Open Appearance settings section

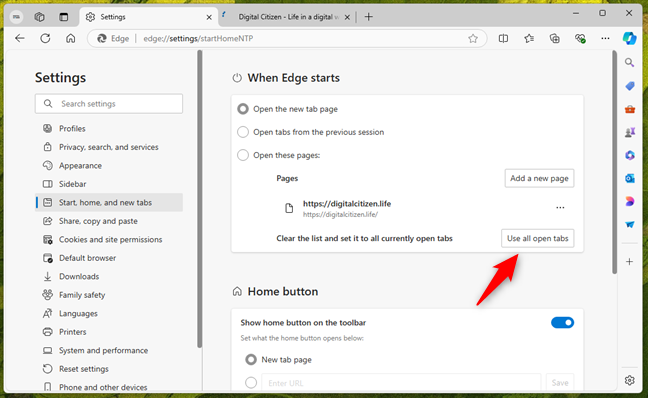pyautogui.click(x=109, y=166)
